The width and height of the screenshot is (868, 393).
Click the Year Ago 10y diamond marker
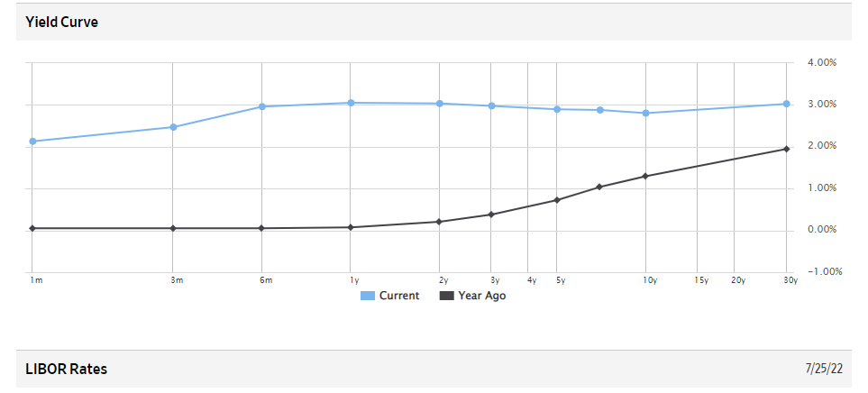(645, 176)
